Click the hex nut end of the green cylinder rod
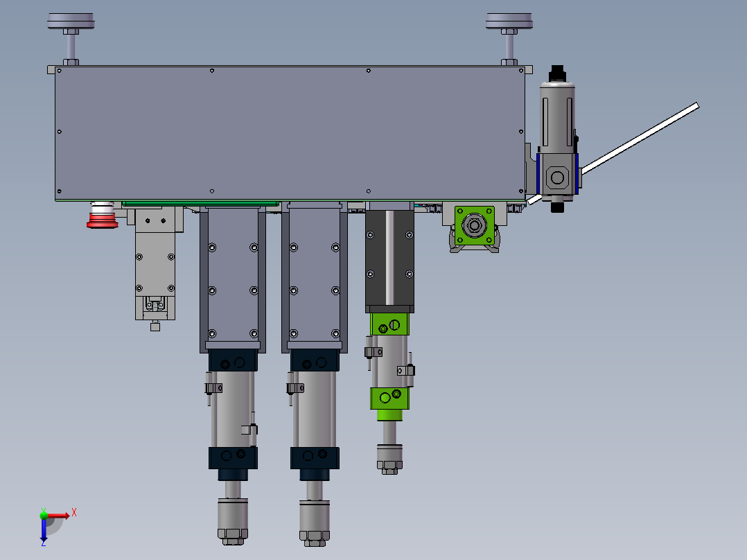 (x=389, y=466)
